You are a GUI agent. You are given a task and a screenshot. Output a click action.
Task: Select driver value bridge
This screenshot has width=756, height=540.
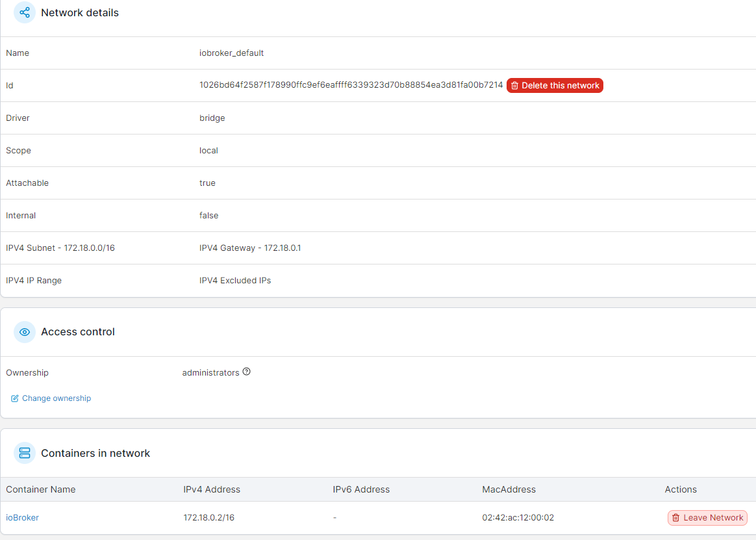pos(212,118)
